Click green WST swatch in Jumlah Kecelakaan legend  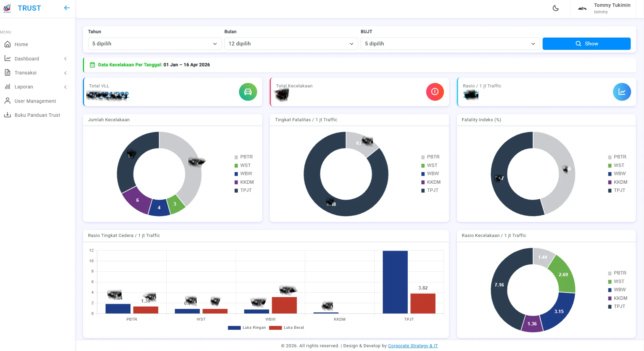click(x=236, y=166)
